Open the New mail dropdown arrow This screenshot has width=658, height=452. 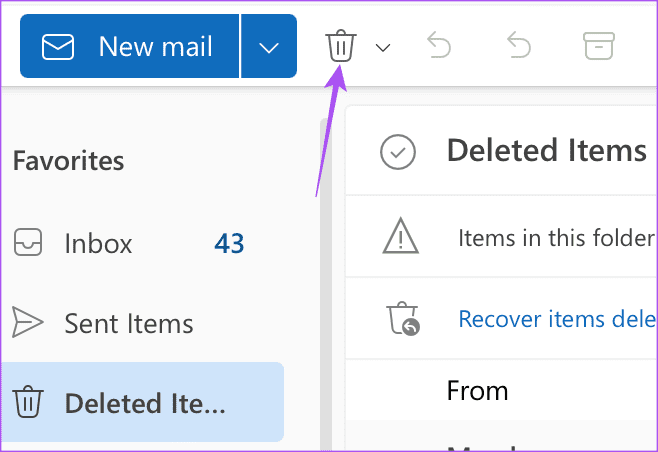coord(269,46)
